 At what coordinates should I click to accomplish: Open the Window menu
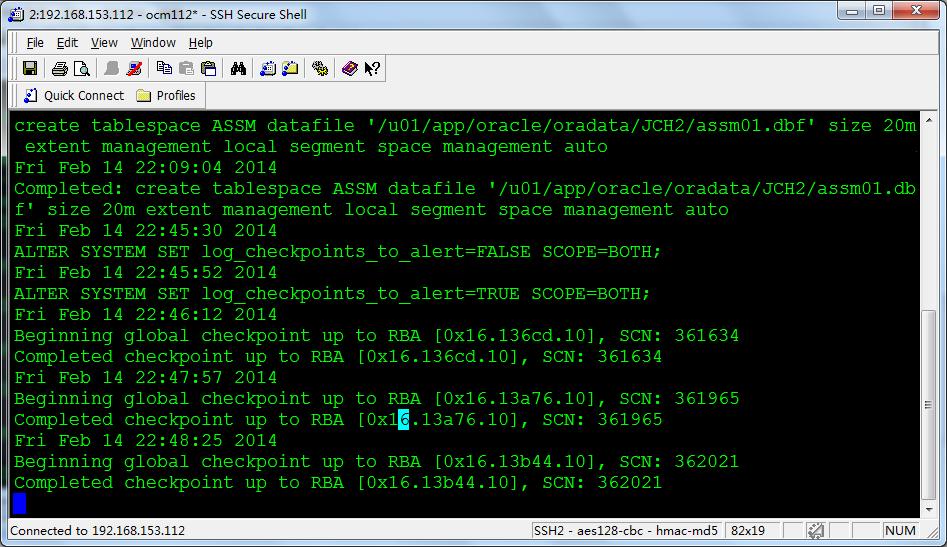click(153, 43)
